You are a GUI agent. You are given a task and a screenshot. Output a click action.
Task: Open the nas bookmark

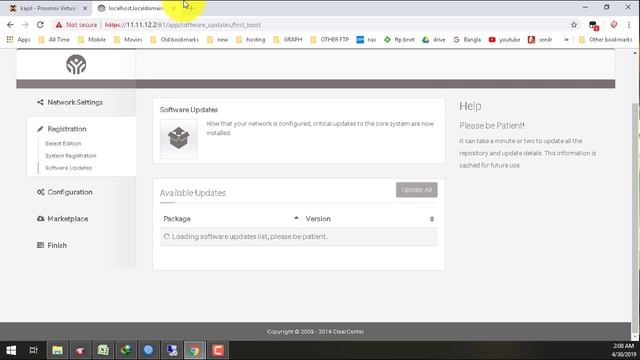(366, 40)
